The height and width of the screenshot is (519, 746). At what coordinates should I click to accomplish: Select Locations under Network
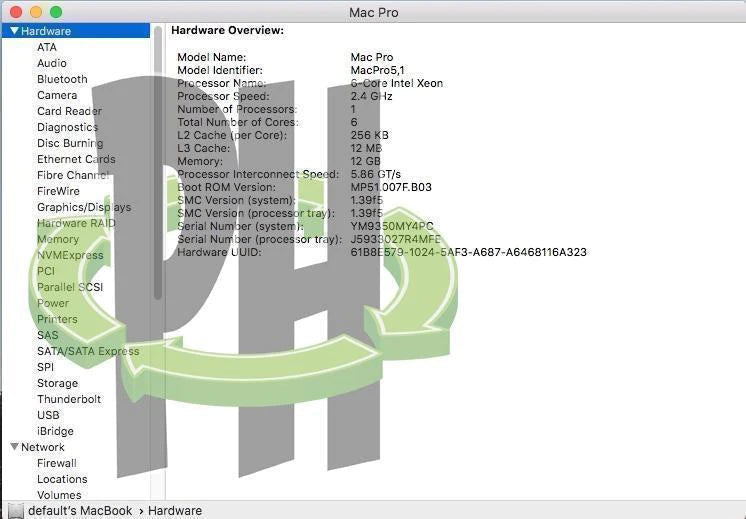[62, 479]
